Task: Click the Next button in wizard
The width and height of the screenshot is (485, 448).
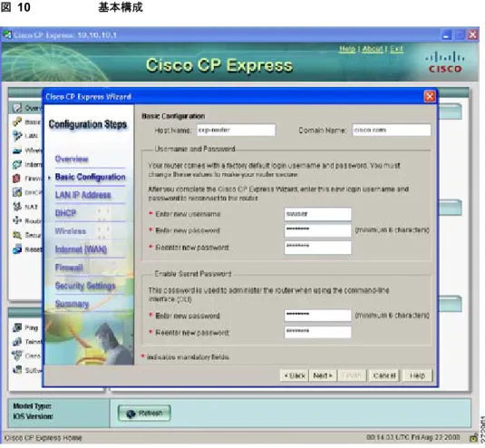Action: pyautogui.click(x=323, y=375)
